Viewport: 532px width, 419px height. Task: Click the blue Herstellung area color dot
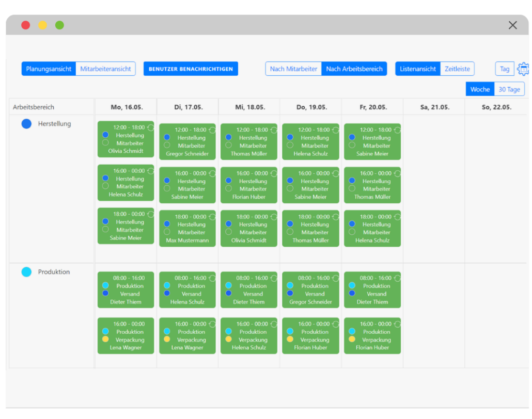26,124
